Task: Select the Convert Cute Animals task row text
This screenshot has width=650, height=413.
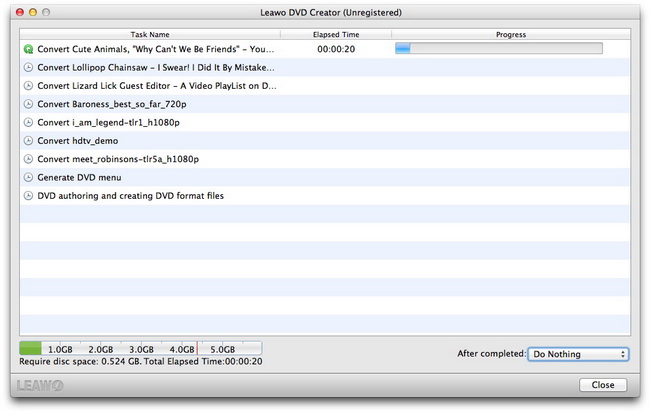Action: click(x=155, y=49)
